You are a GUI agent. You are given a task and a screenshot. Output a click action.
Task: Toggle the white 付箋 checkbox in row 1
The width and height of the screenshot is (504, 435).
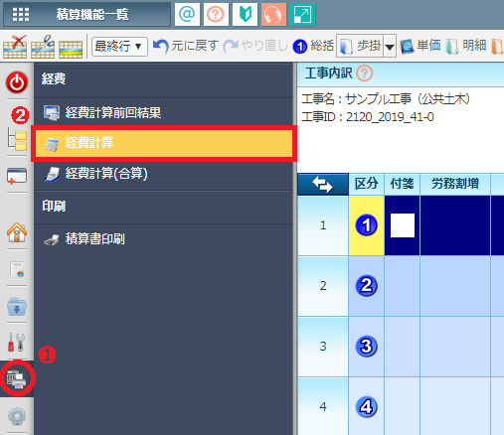point(403,225)
